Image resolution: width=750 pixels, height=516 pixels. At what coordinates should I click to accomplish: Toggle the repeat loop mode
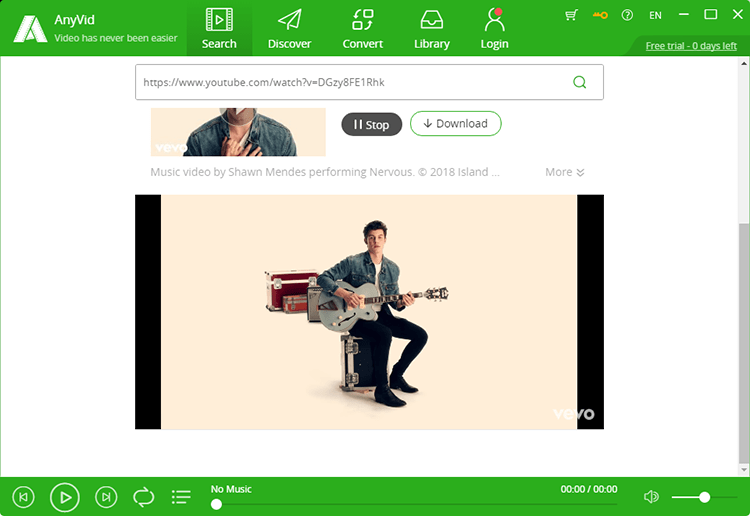click(x=143, y=497)
